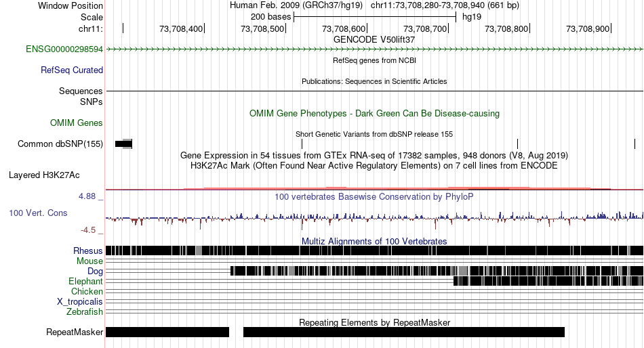Click the GTEx Gene Expression title line
The width and height of the screenshot is (644, 348).
pyautogui.click(x=374, y=156)
